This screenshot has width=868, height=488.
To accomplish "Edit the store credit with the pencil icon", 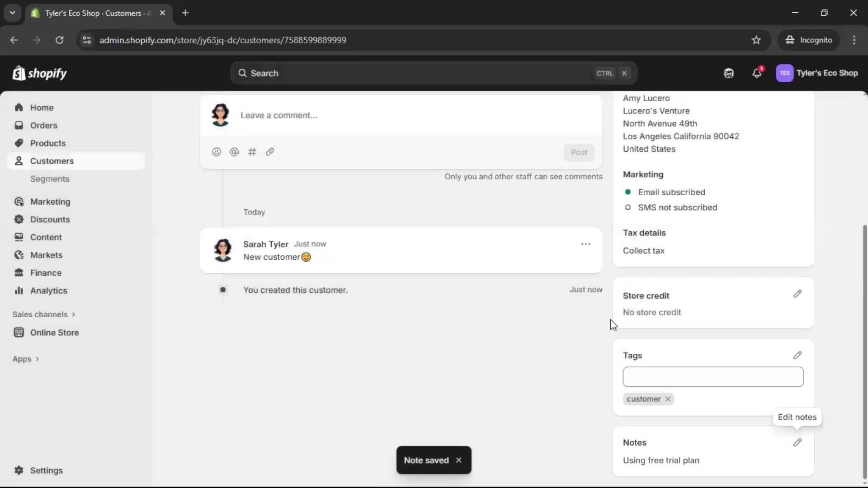I will (797, 294).
